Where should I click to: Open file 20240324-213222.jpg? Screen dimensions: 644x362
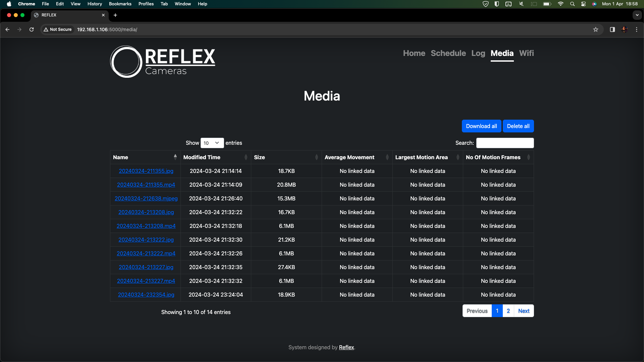146,240
